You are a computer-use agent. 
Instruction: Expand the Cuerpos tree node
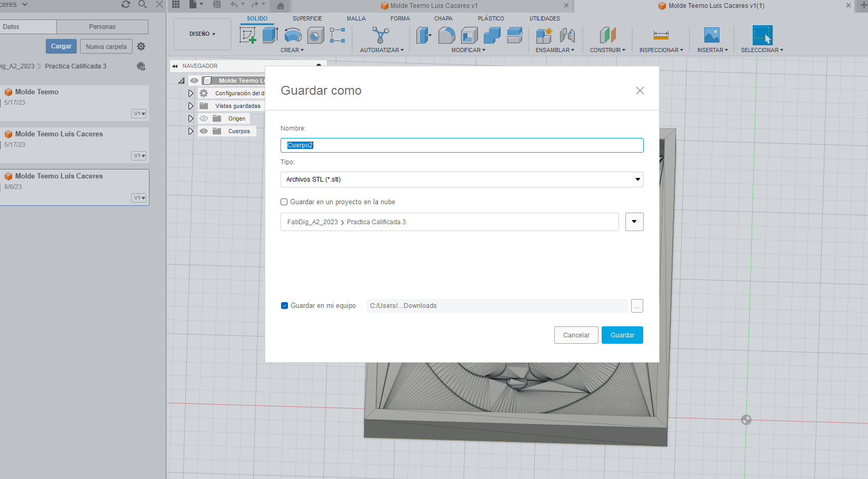191,131
